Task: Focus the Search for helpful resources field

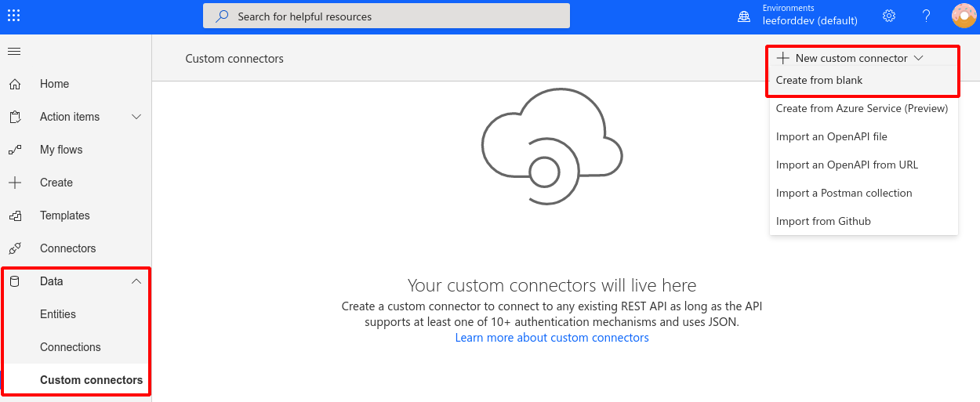Action: click(387, 16)
